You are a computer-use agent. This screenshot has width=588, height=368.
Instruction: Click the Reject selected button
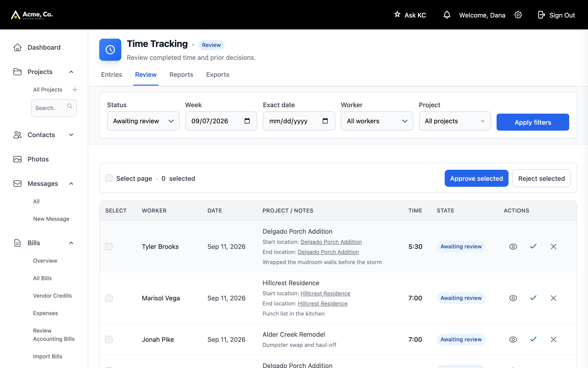(x=541, y=178)
